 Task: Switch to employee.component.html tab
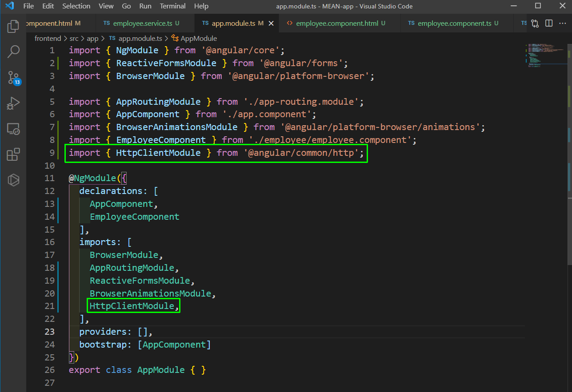[x=340, y=23]
